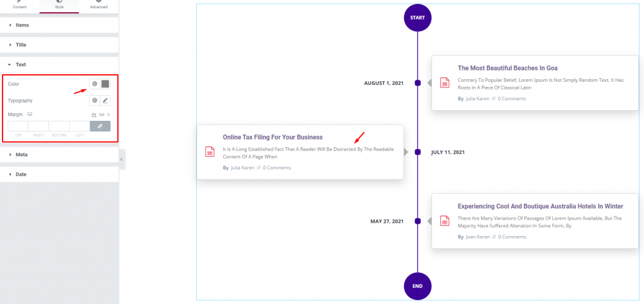Collapse the editor panel with side arrow
The width and height of the screenshot is (644, 304).
pos(121,159)
